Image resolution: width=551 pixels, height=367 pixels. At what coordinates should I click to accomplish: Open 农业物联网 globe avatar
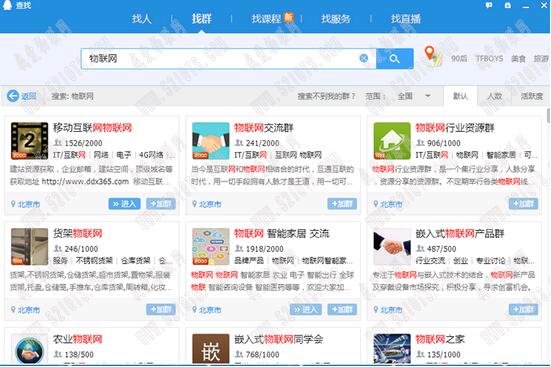pos(30,349)
